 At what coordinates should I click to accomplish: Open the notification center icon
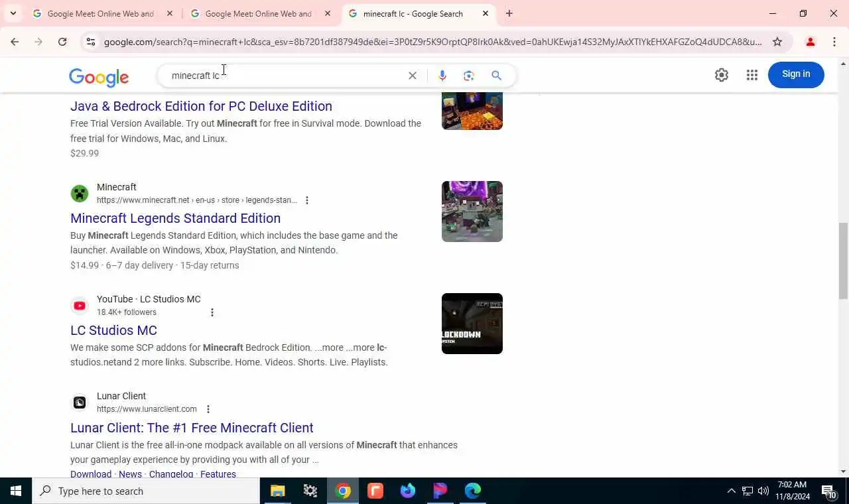point(829,491)
